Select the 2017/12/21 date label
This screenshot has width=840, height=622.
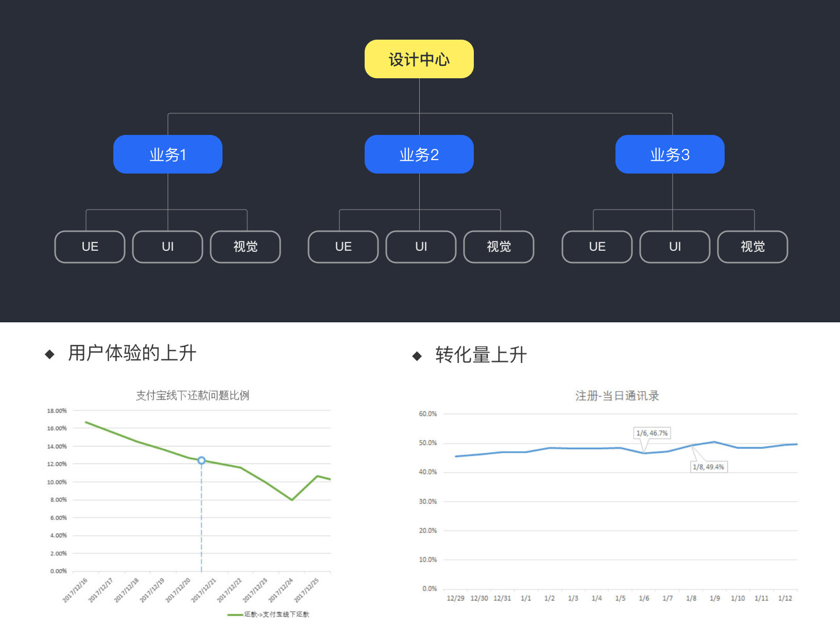click(204, 590)
